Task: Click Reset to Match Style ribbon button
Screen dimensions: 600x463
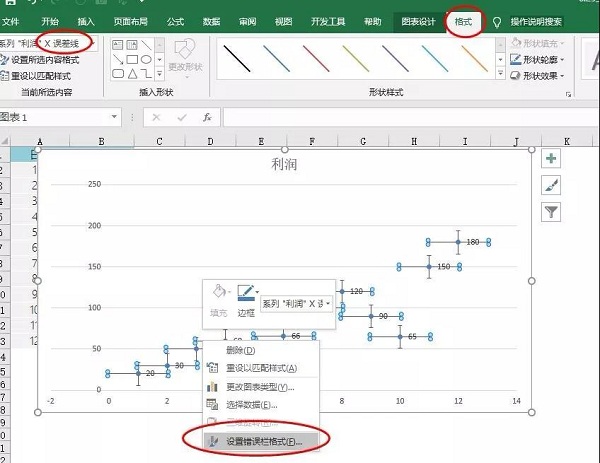Action: [36, 76]
